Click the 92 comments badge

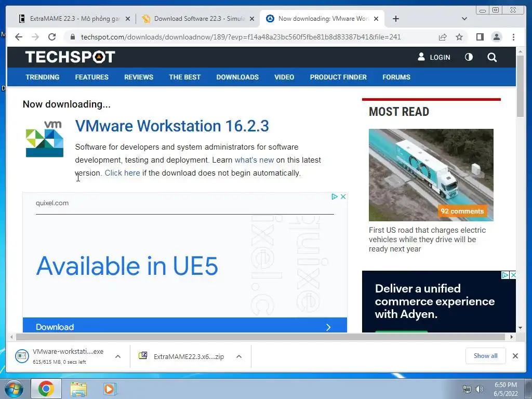pyautogui.click(x=462, y=211)
